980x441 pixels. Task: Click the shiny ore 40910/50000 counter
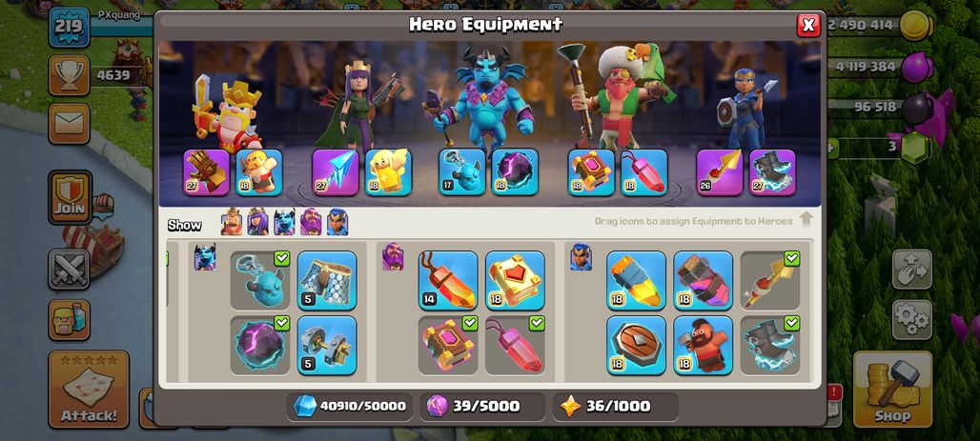350,406
